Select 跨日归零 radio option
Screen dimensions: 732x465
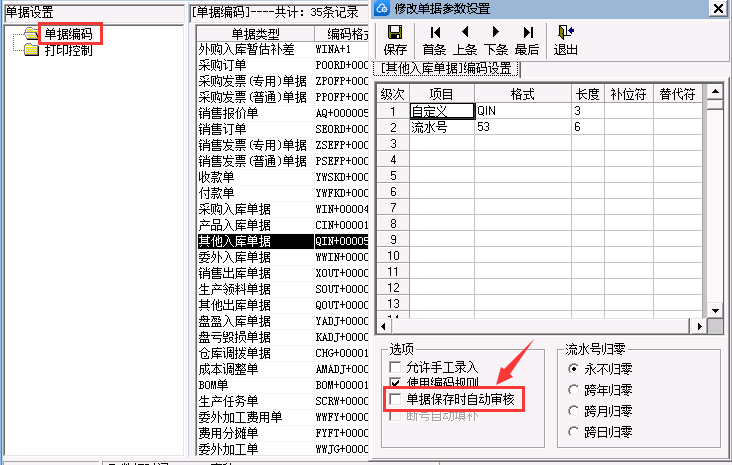pyautogui.click(x=573, y=432)
